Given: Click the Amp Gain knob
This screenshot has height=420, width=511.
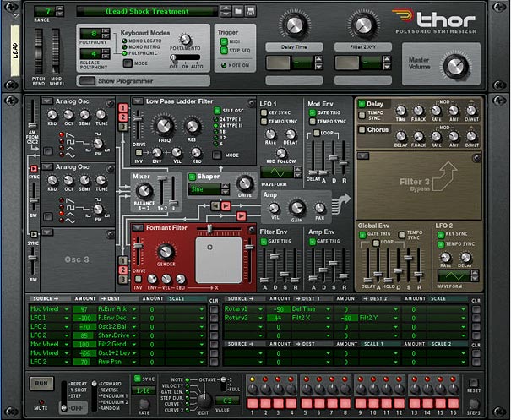Looking at the screenshot, I should click(296, 208).
